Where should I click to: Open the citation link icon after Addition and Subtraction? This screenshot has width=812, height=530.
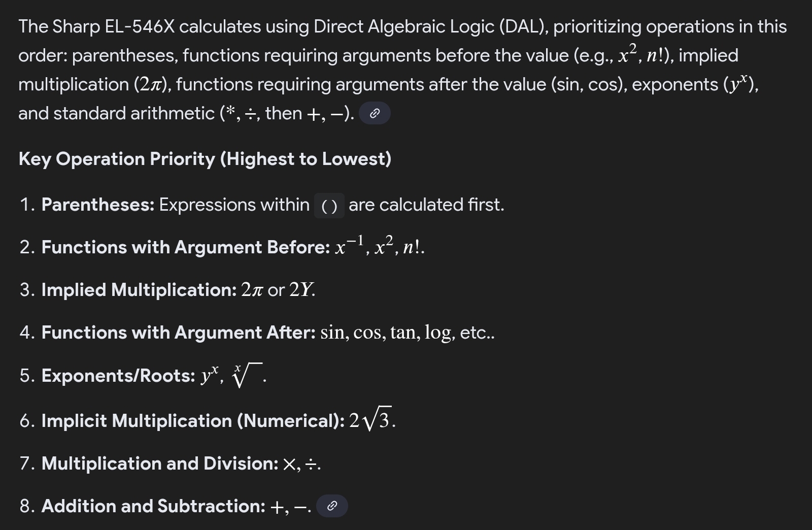(332, 506)
